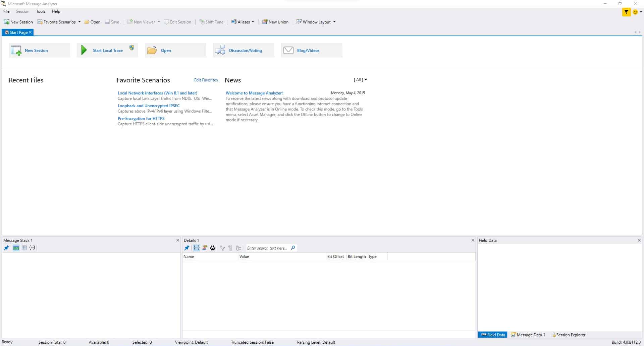Open Local Network Interfaces scenario link
644x346 pixels.
click(x=157, y=93)
